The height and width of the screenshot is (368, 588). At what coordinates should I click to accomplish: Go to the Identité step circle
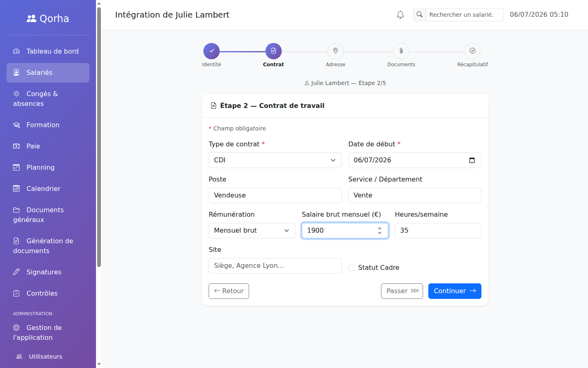pyautogui.click(x=212, y=51)
